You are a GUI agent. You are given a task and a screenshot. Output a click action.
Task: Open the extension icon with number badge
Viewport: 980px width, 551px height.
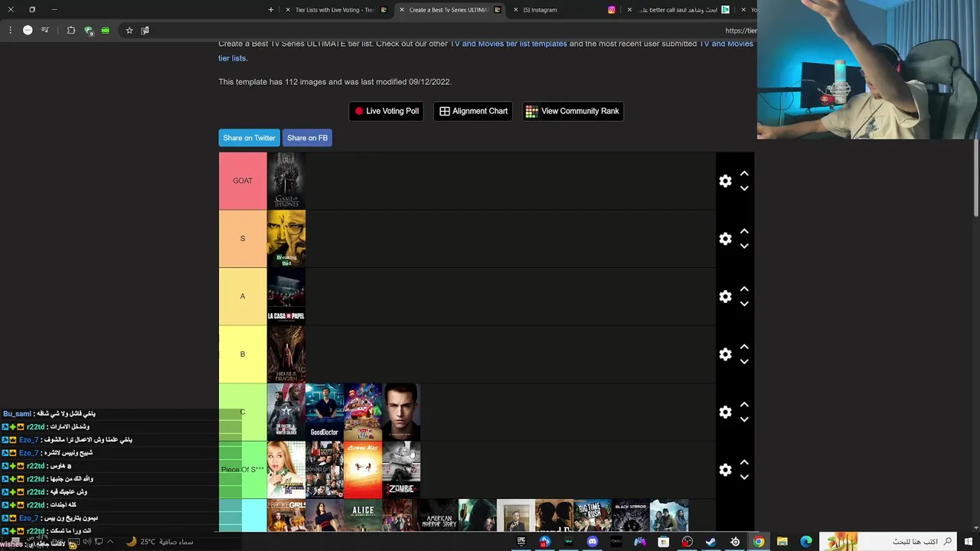89,31
